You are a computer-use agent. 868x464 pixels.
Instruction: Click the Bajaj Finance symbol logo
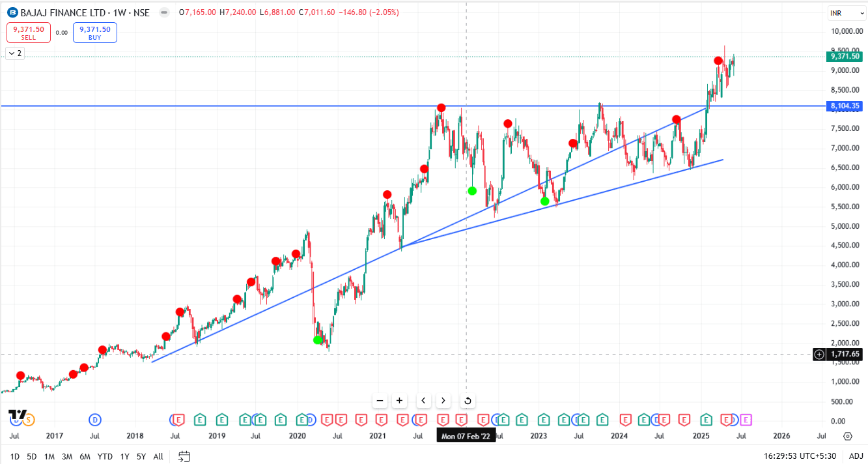tap(12, 12)
